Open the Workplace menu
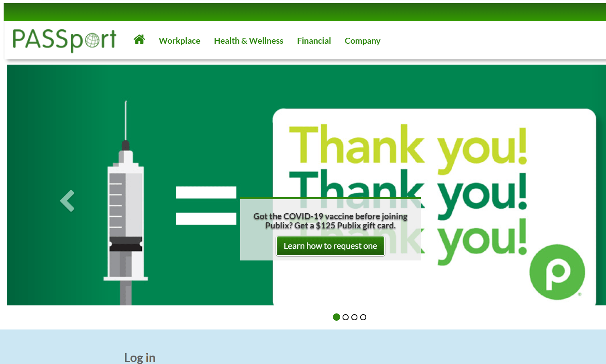The image size is (606, 364). pos(180,41)
